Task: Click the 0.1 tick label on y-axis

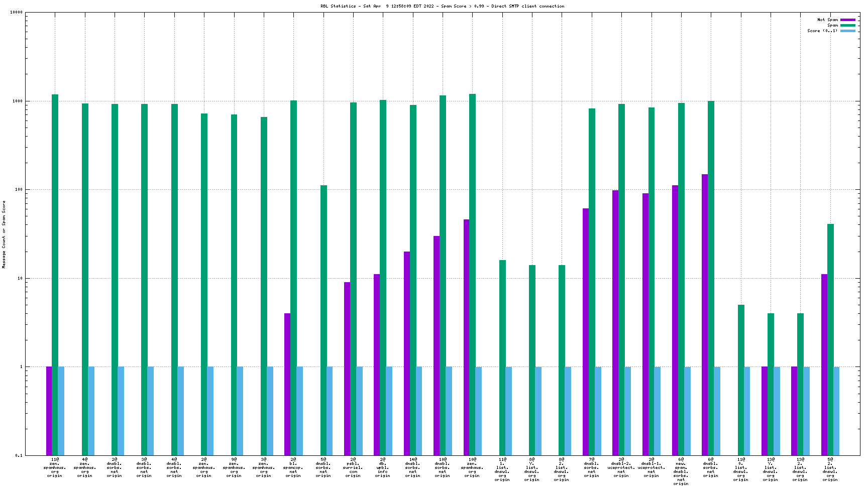Action: [19, 455]
